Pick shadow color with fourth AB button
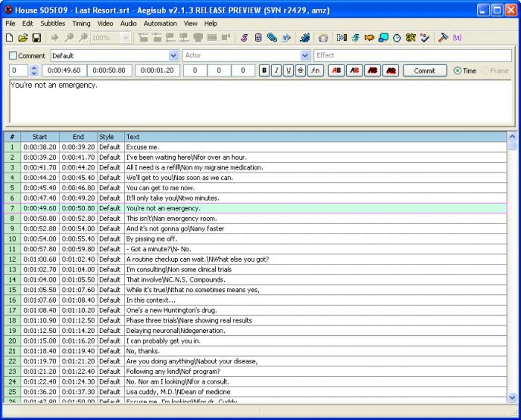 (x=391, y=70)
